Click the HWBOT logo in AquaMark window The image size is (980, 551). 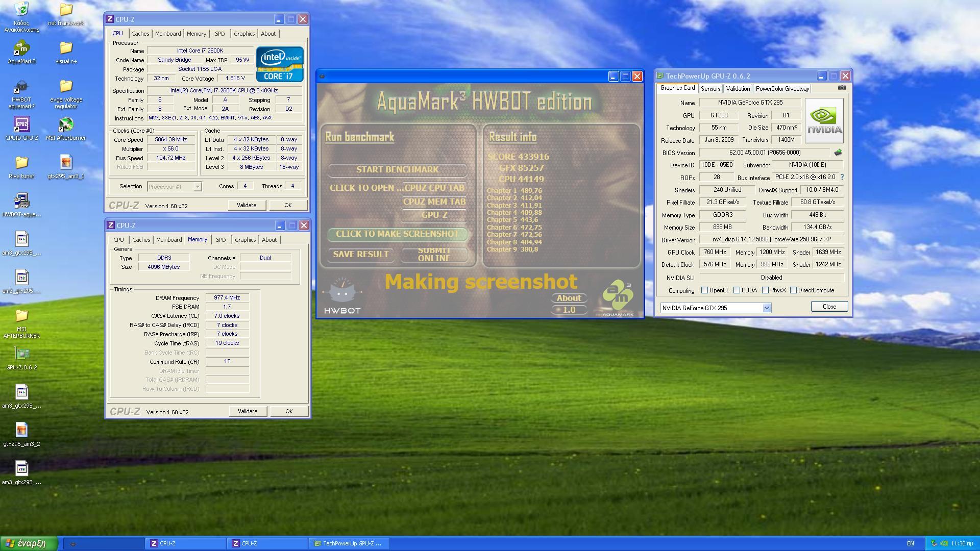tap(342, 296)
